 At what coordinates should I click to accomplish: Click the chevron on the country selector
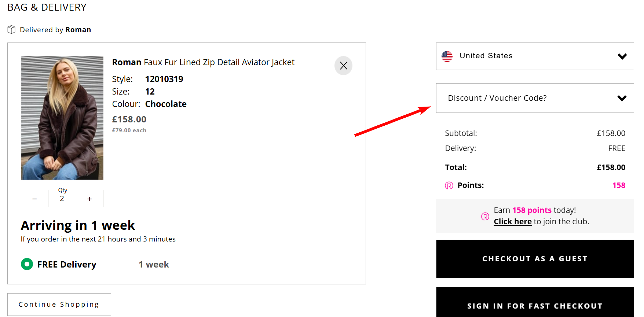(x=622, y=56)
